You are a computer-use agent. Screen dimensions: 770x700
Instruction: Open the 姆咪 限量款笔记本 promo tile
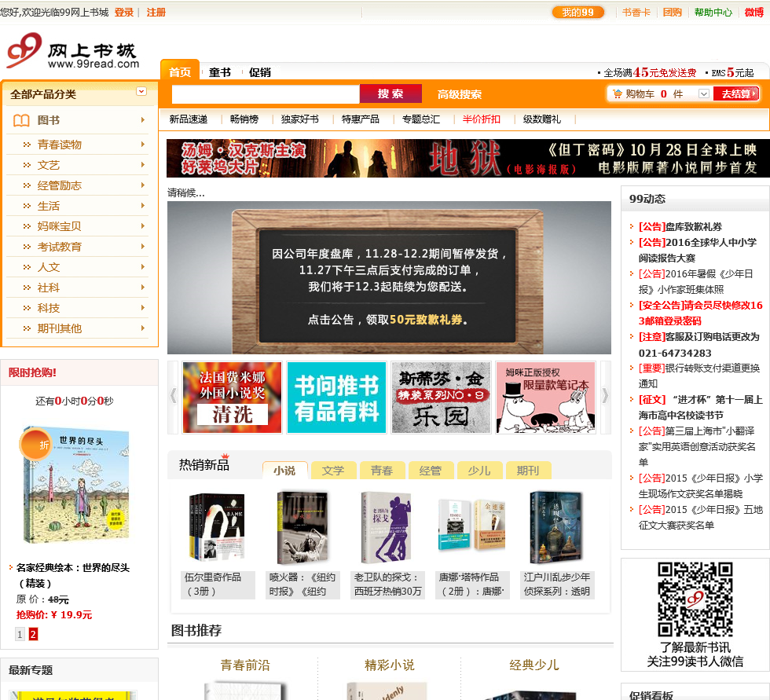pos(545,397)
